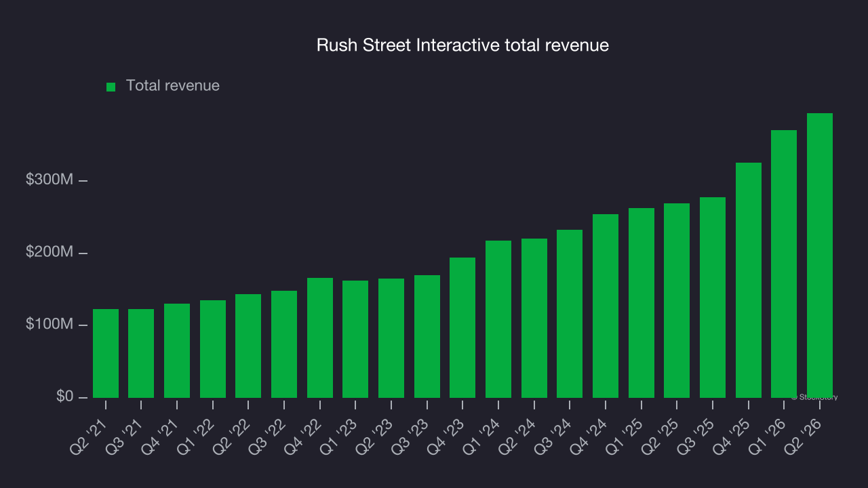Click the revenue bar for Q2 '24

534,319
